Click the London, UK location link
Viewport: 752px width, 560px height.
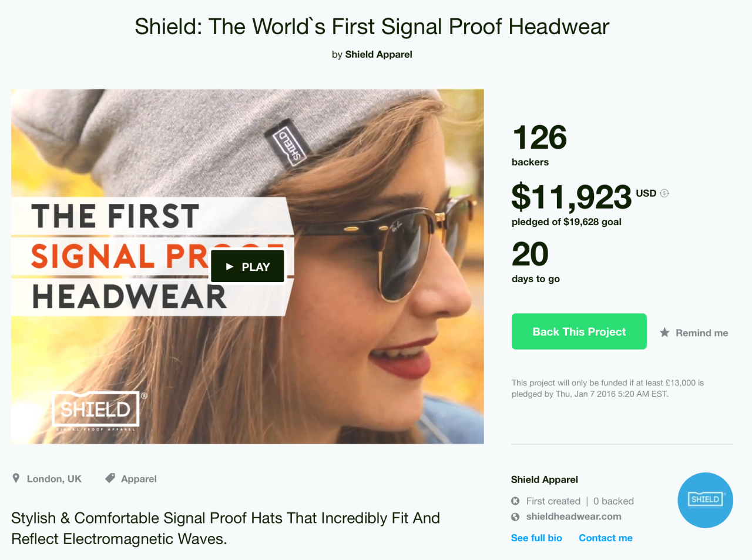tap(54, 478)
